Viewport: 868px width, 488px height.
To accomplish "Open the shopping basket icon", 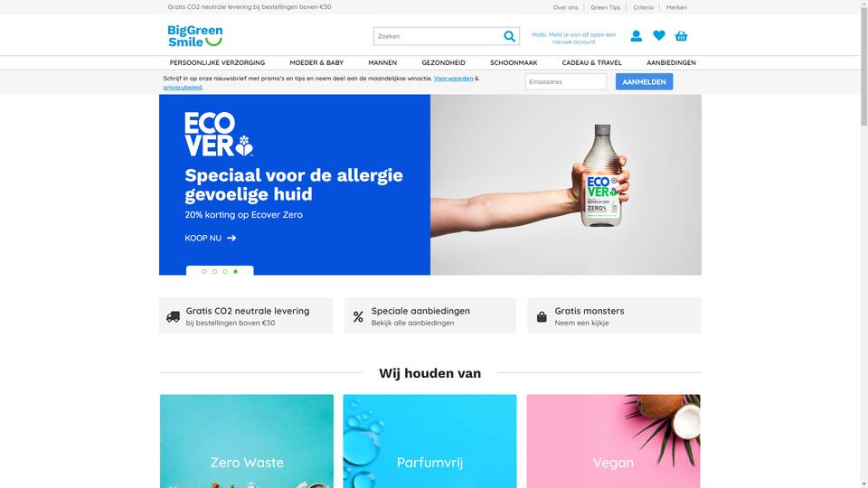I will (x=681, y=36).
